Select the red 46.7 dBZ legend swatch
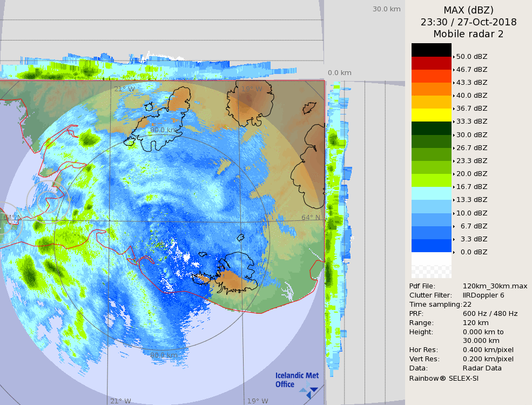This screenshot has height=405, width=532. click(431, 63)
